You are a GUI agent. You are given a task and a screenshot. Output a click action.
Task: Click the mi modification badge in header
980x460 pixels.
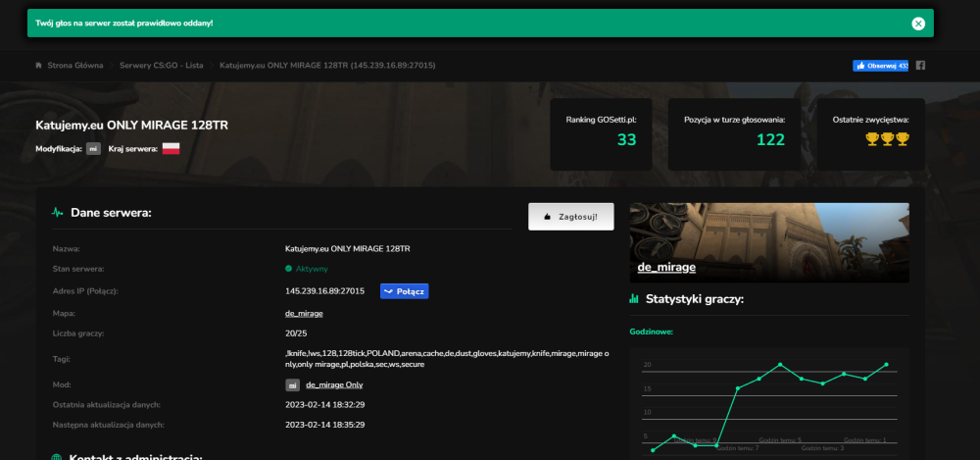click(x=94, y=149)
